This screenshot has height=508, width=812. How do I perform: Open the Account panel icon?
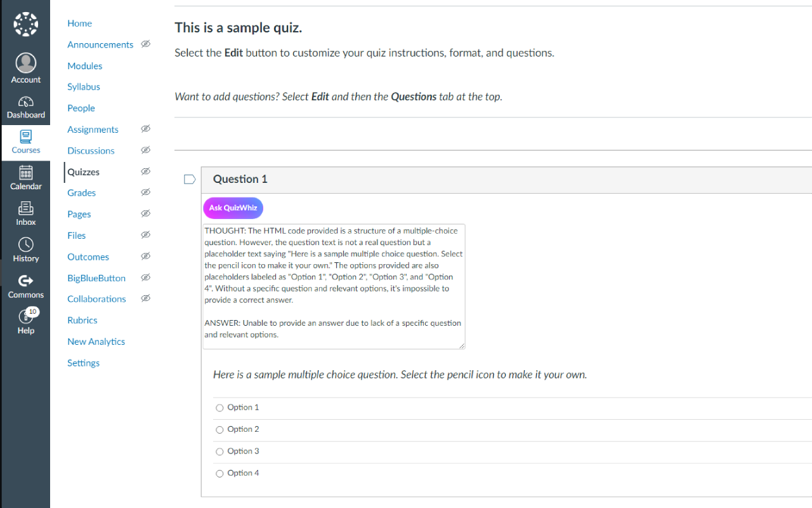(x=25, y=62)
